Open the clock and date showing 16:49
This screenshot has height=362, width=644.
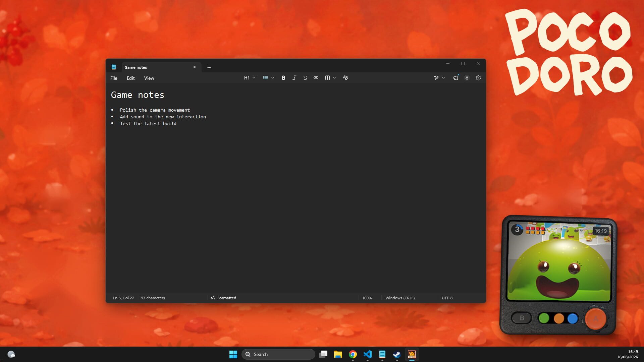point(627,354)
